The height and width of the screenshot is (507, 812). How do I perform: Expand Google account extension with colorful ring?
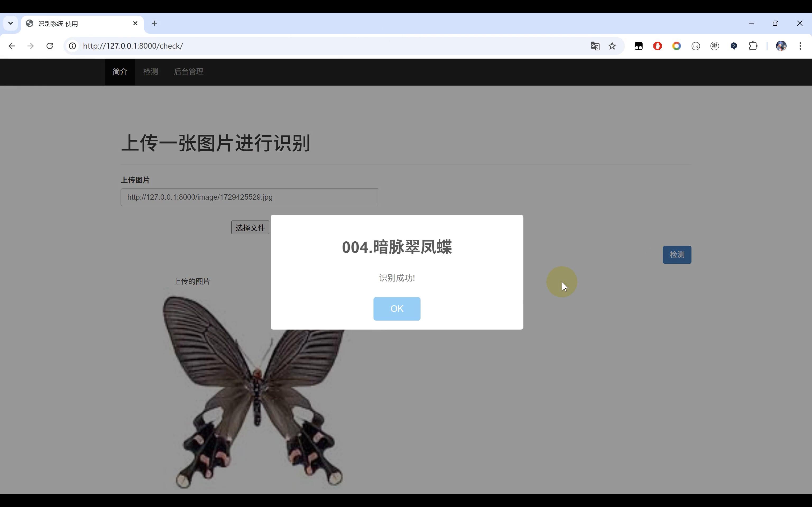point(676,46)
